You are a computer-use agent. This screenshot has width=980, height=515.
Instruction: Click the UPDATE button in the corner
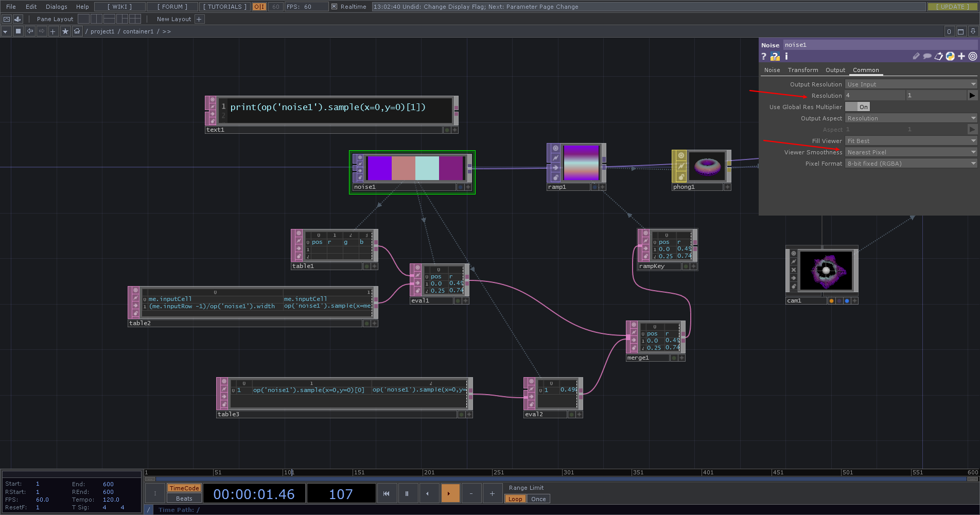[x=952, y=7]
